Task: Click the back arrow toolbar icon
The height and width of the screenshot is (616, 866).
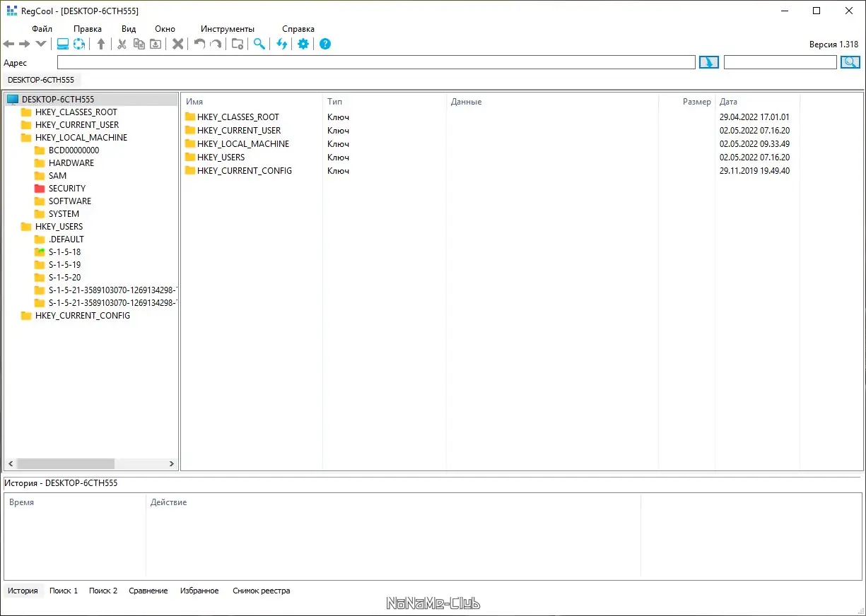Action: (x=9, y=44)
